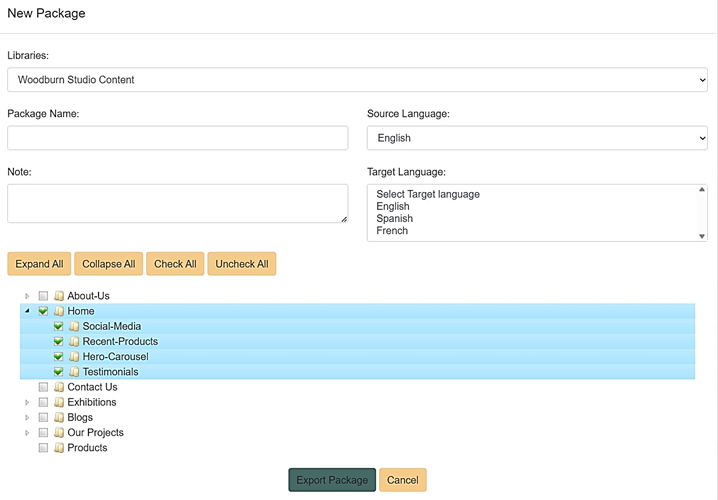This screenshot has width=718, height=500.
Task: Uncheck the Recent-Products checkbox
Action: [59, 342]
